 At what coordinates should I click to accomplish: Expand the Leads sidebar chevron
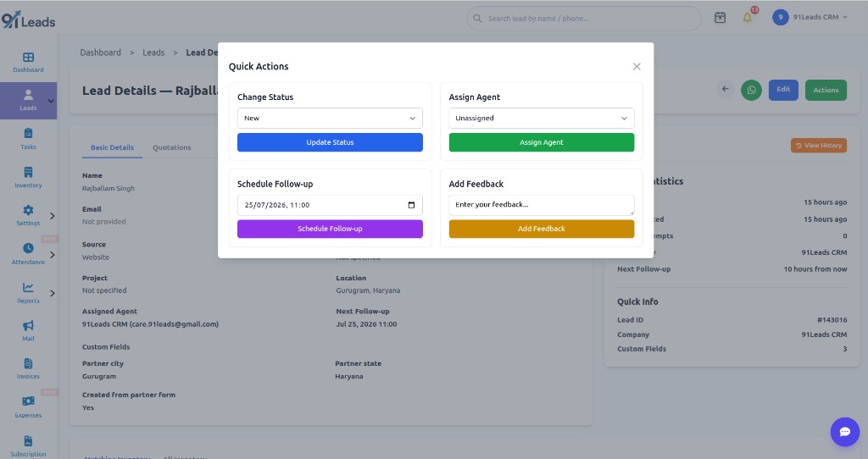[x=51, y=101]
